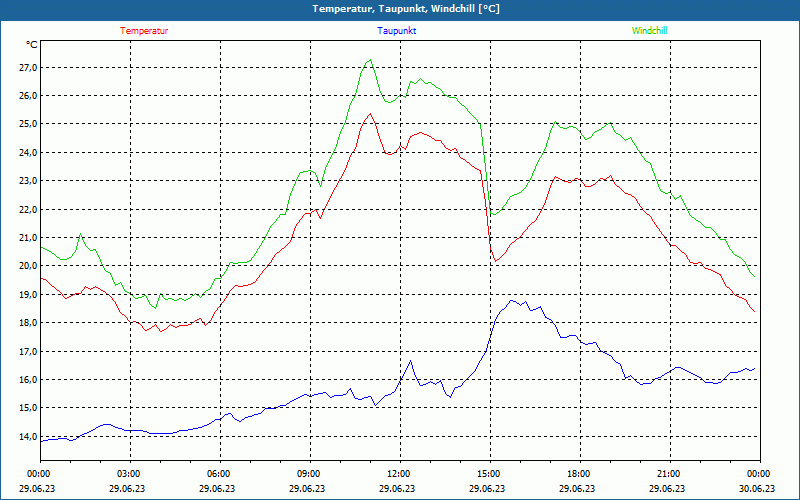The height and width of the screenshot is (500, 800).
Task: Click the '19,0' y-axis value
Action: (29, 294)
